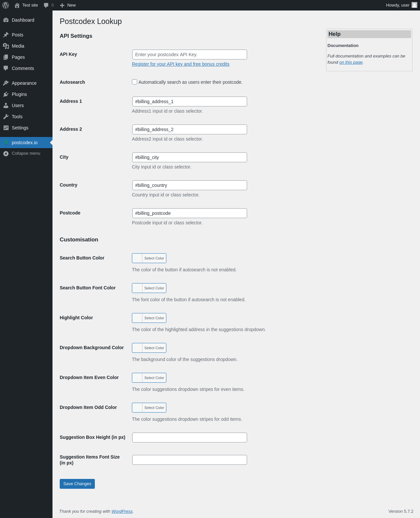Click the Plugins plug icon
The width and height of the screenshot is (420, 518).
click(x=6, y=94)
